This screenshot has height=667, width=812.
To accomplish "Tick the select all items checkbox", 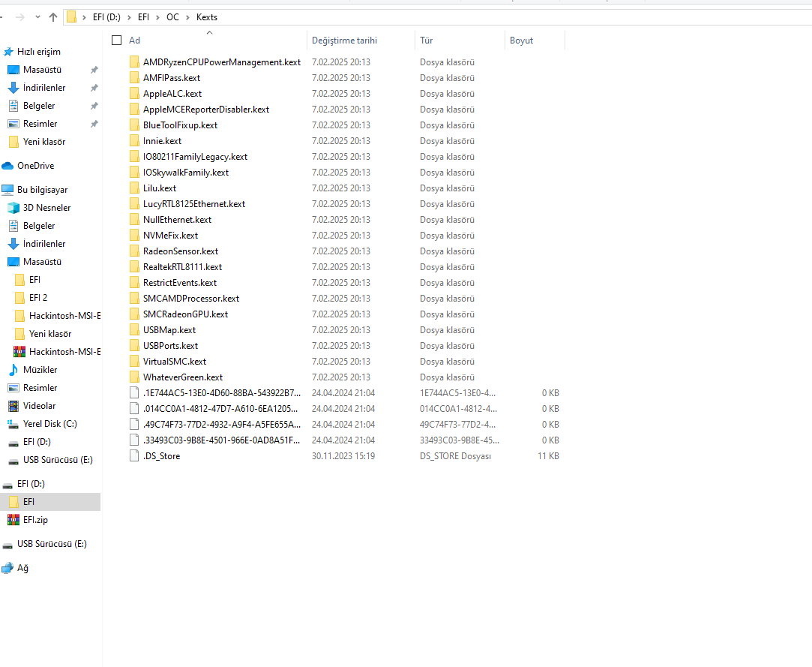I will (116, 41).
